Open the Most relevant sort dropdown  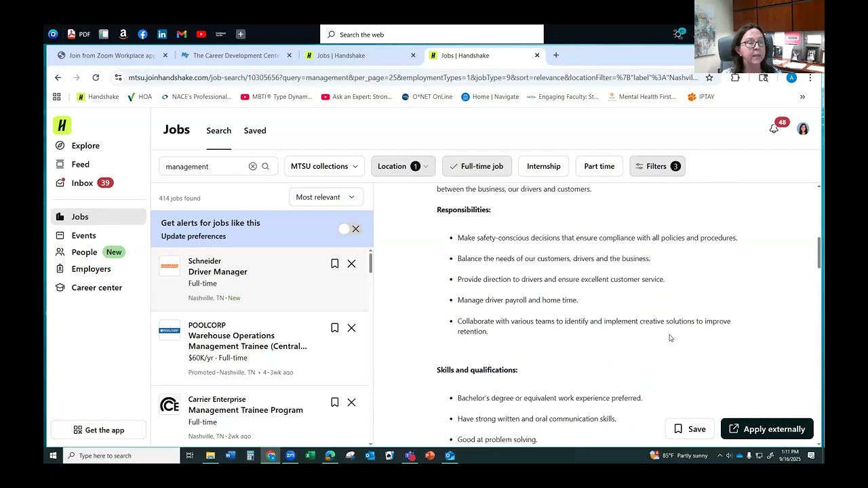pos(325,197)
